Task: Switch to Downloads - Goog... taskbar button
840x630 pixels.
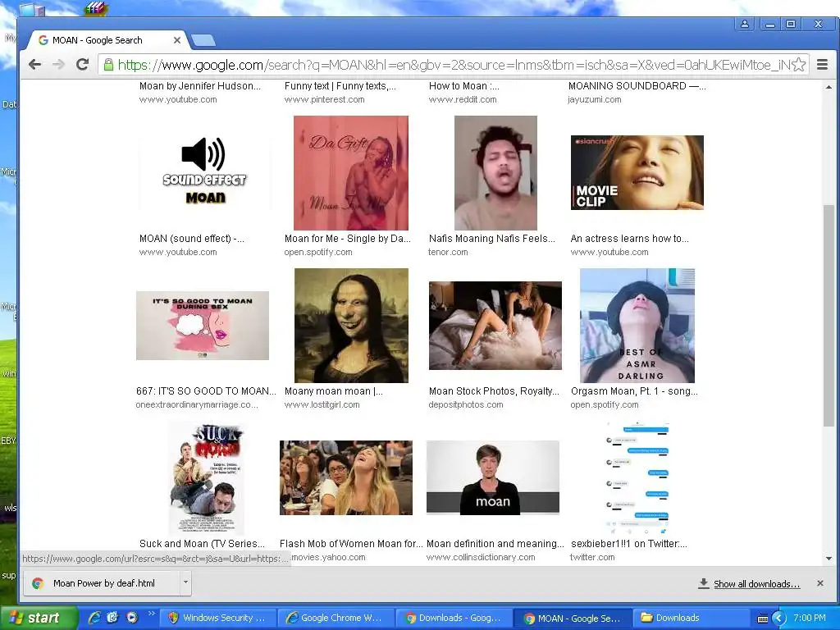Action: pyautogui.click(x=453, y=618)
